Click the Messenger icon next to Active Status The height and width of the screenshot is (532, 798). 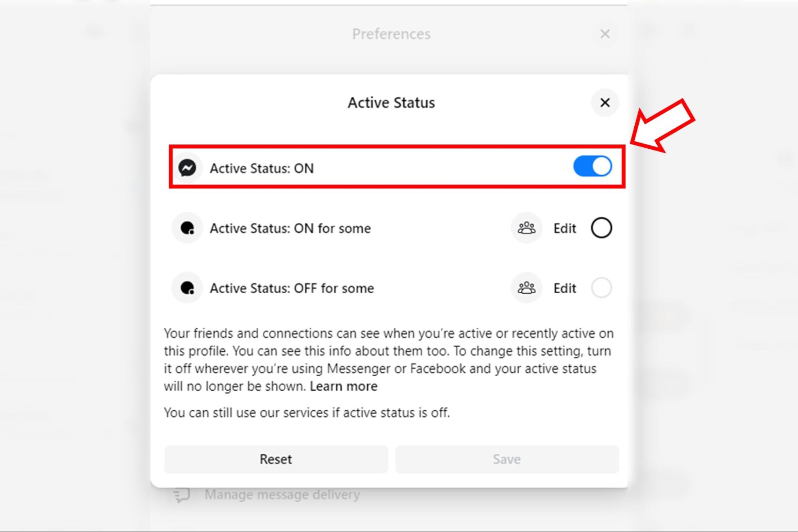click(188, 168)
